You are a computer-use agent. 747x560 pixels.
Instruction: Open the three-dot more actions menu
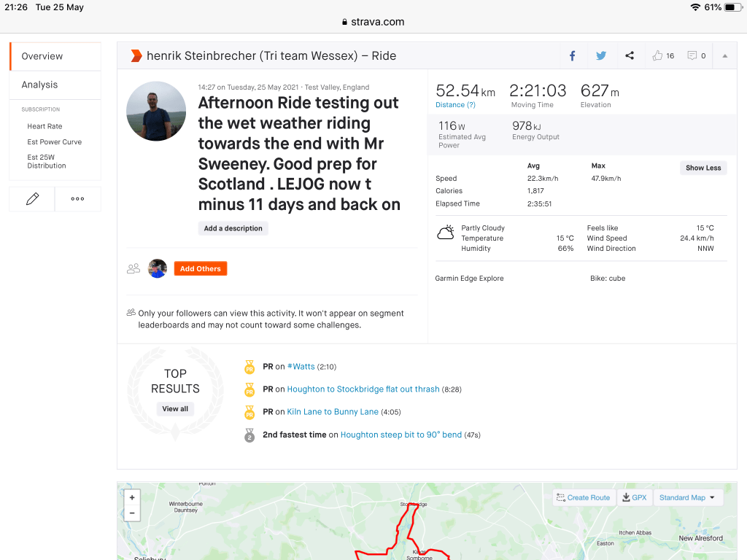pyautogui.click(x=77, y=199)
